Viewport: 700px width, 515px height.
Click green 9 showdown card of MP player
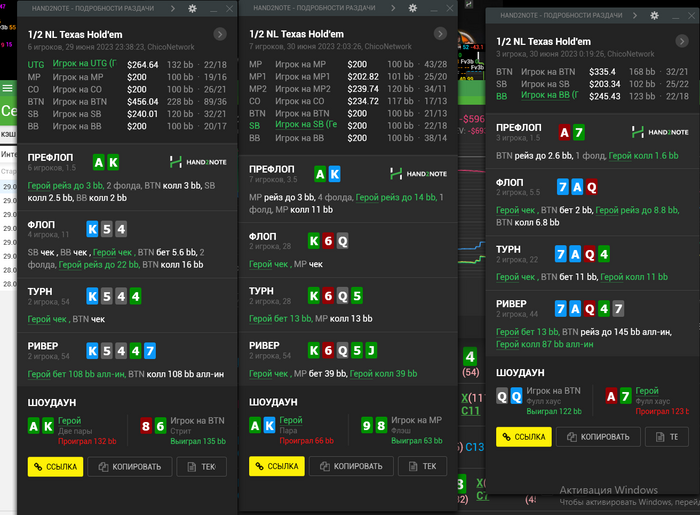(x=367, y=426)
